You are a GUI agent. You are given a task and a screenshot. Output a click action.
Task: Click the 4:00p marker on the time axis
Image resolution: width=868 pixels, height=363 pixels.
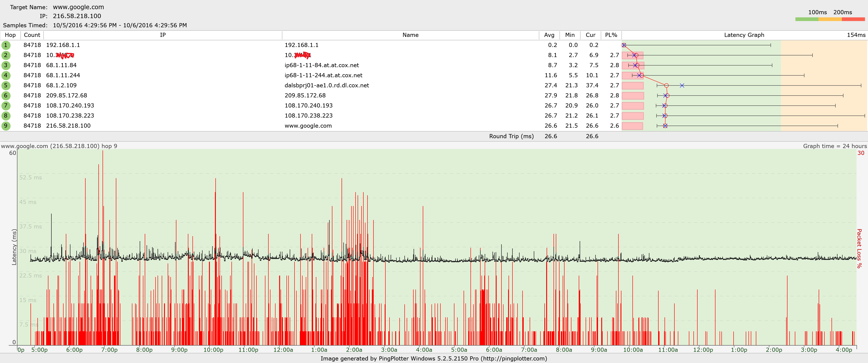pos(844,350)
